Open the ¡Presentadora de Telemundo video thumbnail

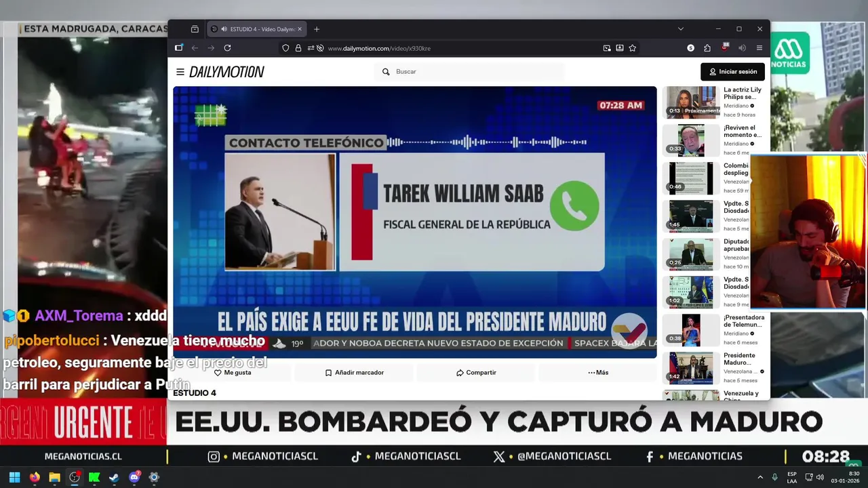click(x=691, y=330)
